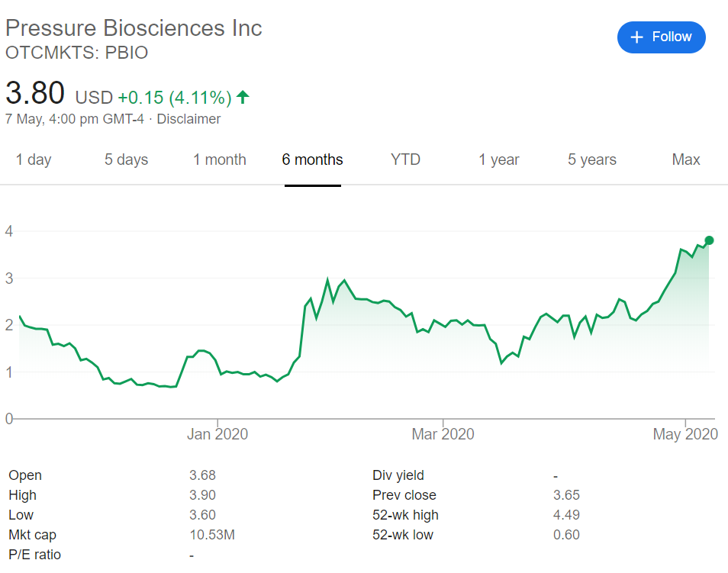Screen dimensions: 728x573
Task: Switch to the 1 day tab
Action: tap(34, 159)
